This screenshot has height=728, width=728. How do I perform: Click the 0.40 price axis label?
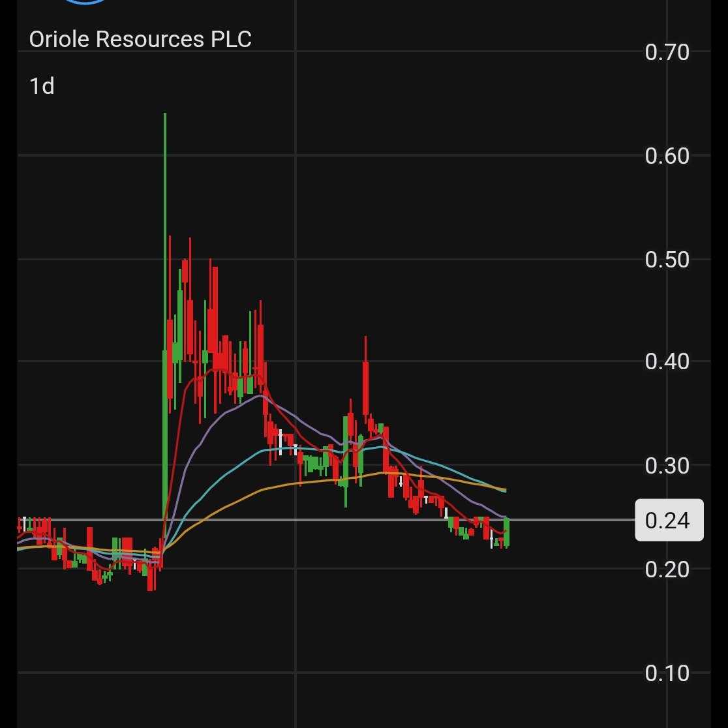[x=667, y=361]
